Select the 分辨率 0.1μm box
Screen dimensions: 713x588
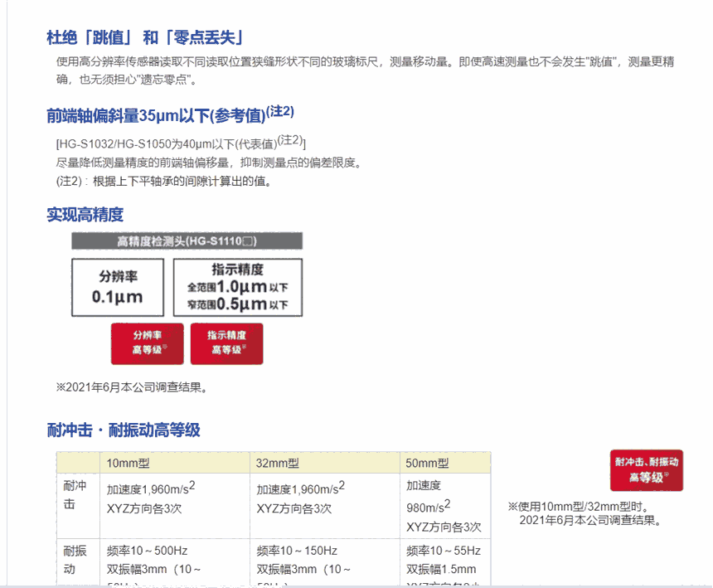point(118,287)
